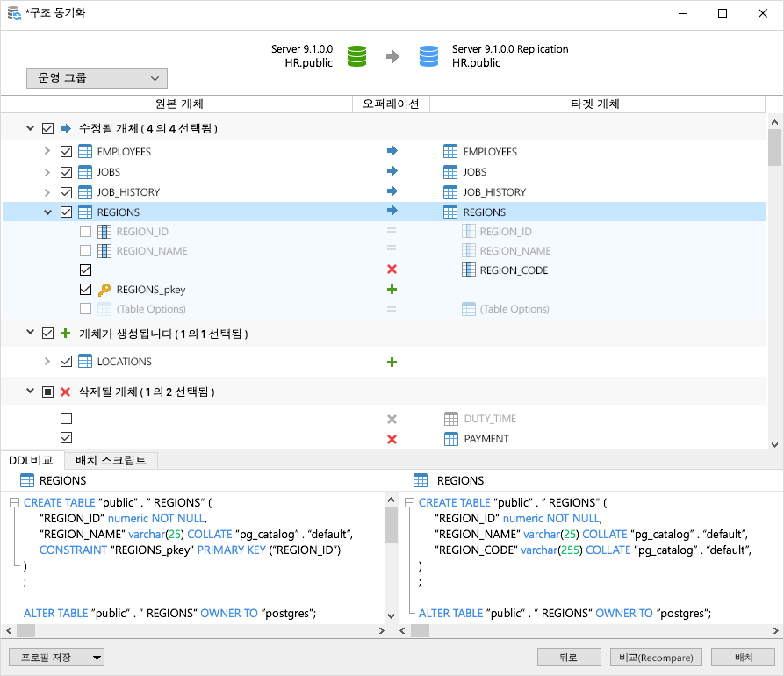Click the green source database icon
Viewport: 784px width, 676px height.
point(356,56)
